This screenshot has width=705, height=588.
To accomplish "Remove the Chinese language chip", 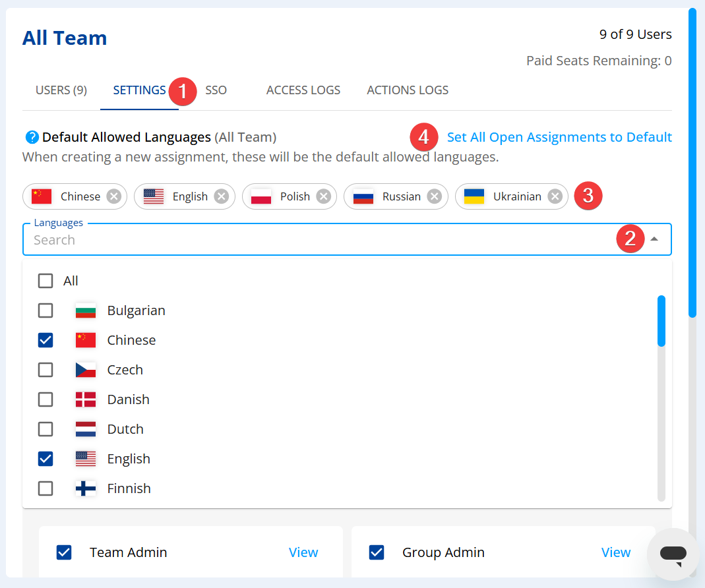I will 114,196.
